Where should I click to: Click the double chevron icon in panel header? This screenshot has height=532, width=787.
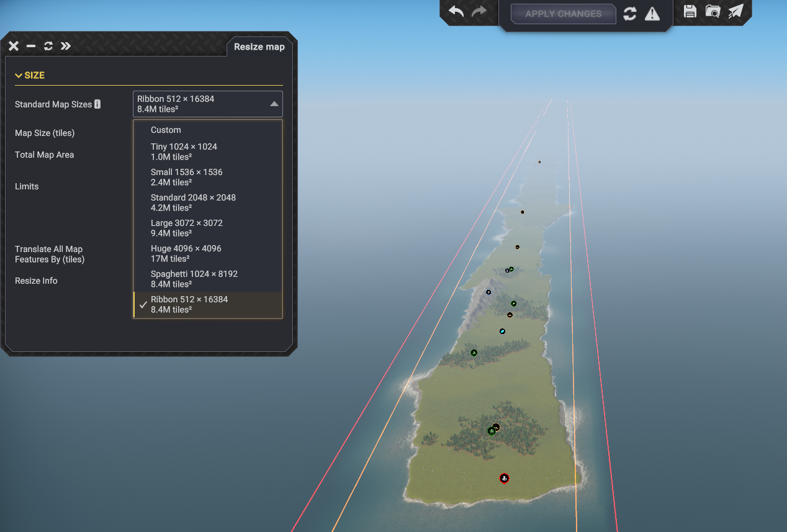(66, 46)
